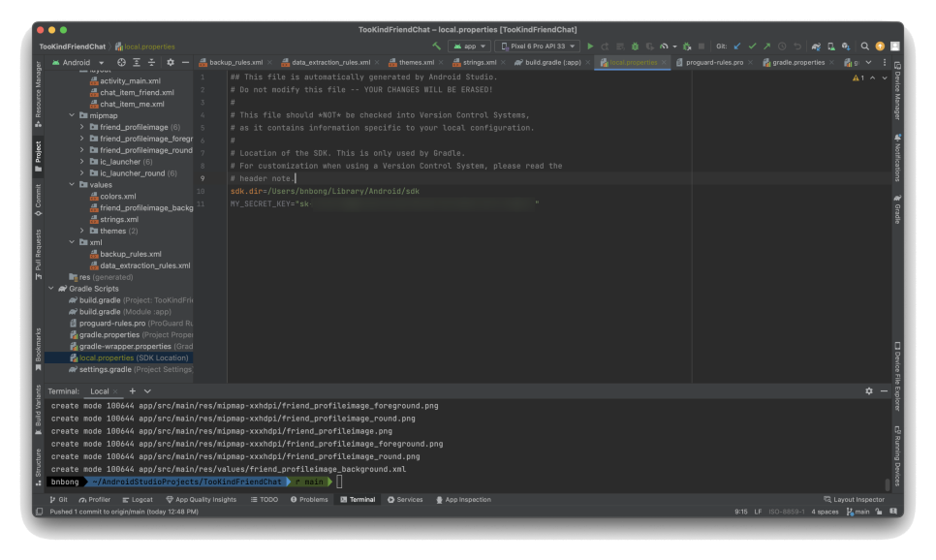936x560 pixels.
Task: Toggle the Gradle side panel on right
Action: [897, 209]
